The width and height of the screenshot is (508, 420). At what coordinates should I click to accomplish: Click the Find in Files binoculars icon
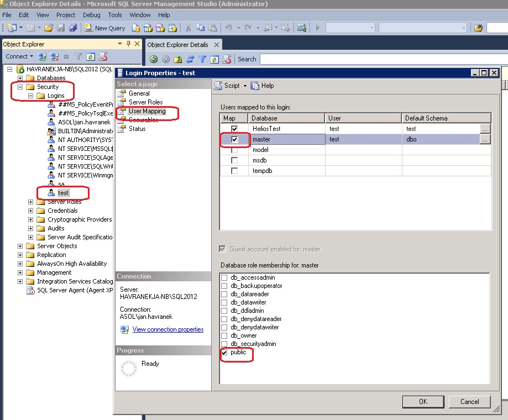479,28
